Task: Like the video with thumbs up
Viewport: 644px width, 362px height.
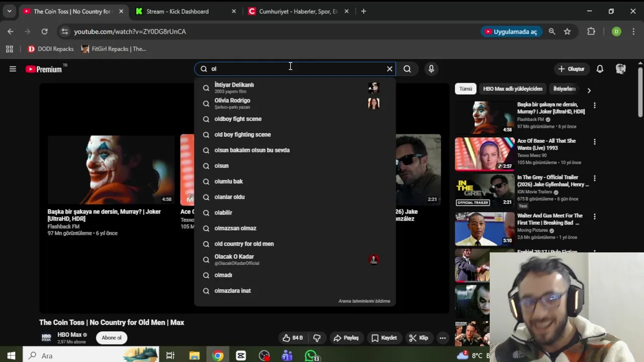Action: [292, 338]
